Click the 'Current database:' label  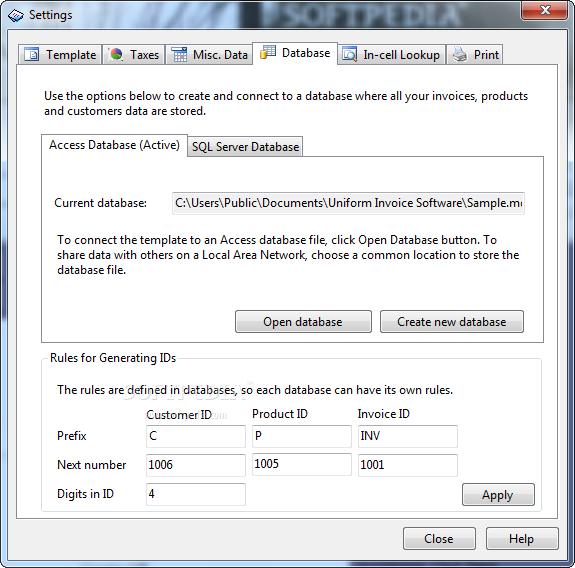[100, 203]
